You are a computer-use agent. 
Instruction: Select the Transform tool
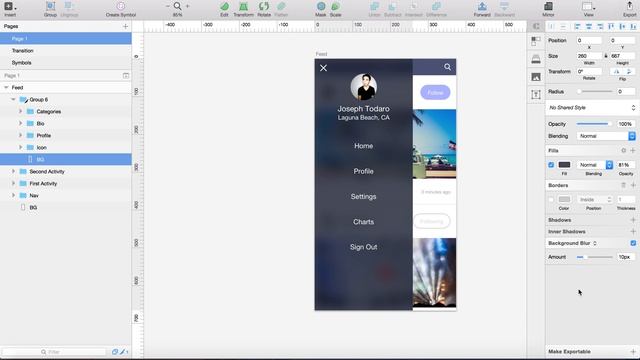(243, 7)
